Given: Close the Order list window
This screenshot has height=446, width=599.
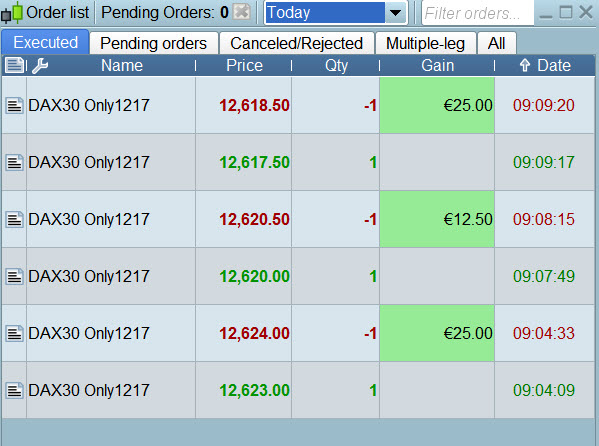Looking at the screenshot, I should (586, 13).
